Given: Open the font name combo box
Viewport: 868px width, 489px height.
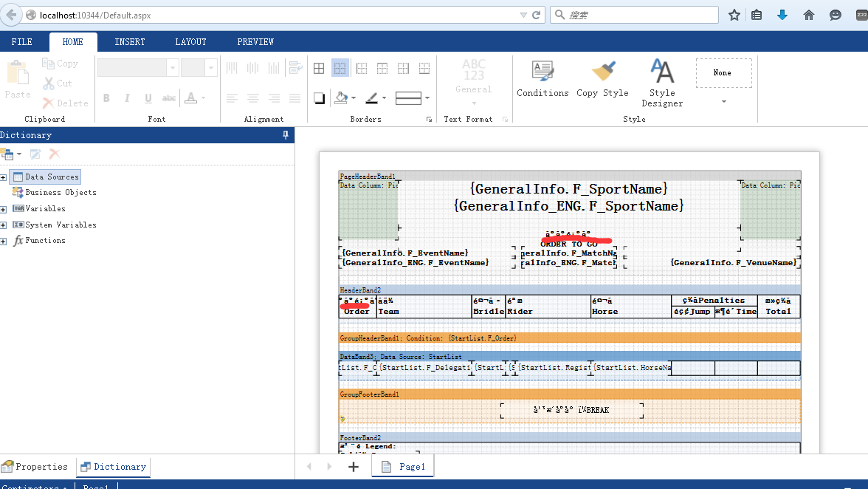Looking at the screenshot, I should [138, 67].
